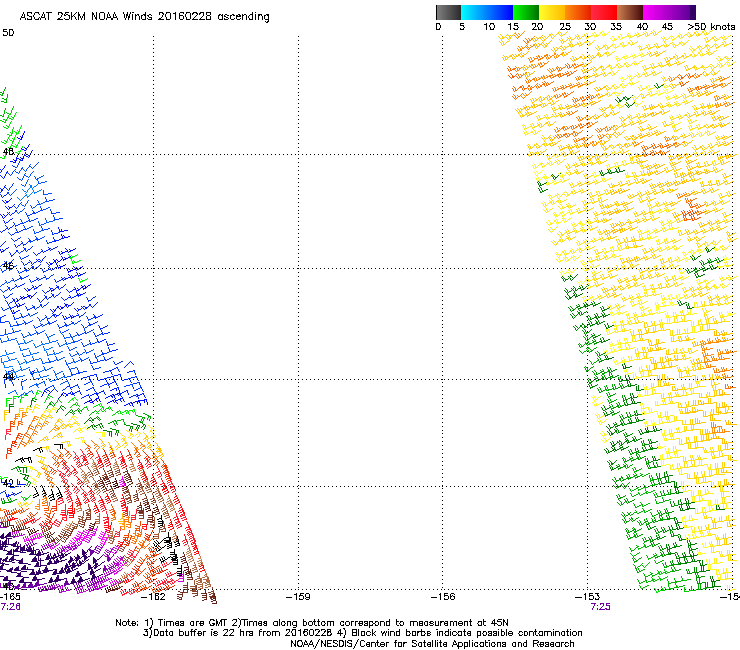Viewport: 740px width, 650px height.
Task: Click the latitude label '48'
Action: click(8, 152)
